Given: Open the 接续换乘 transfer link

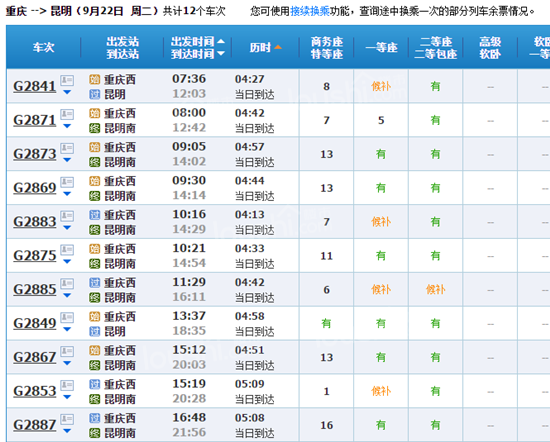Looking at the screenshot, I should click(310, 11).
